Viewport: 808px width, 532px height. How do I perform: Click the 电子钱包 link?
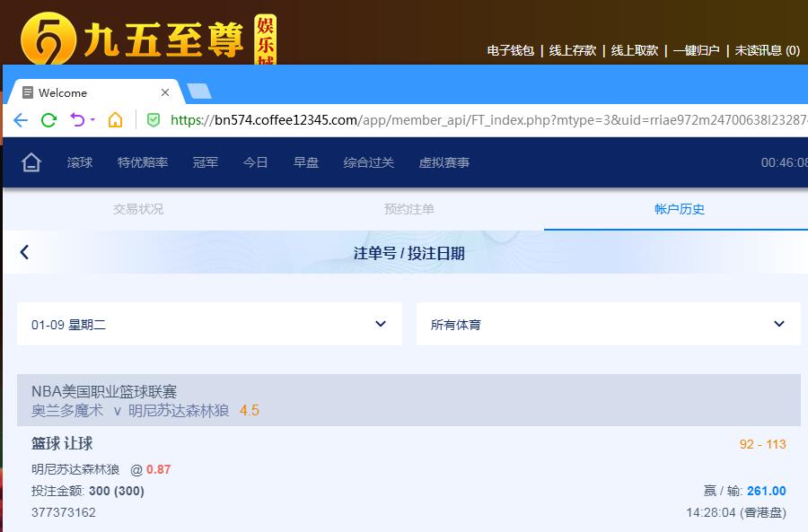[x=511, y=50]
